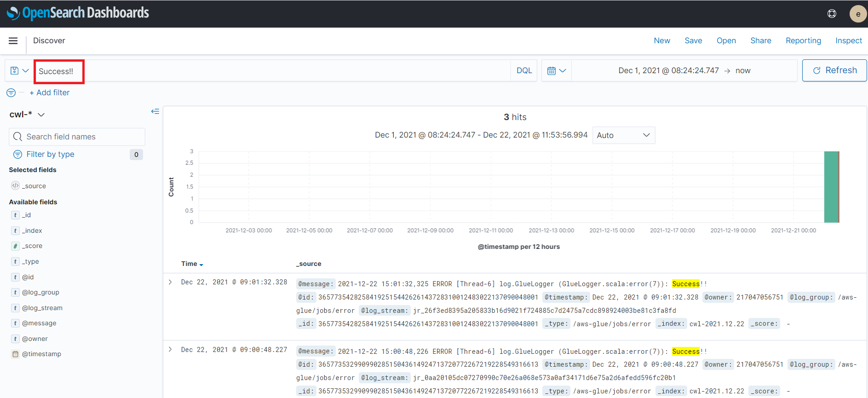Screen dimensions: 868x398
Task: Switch query language via DQL button
Action: point(524,71)
